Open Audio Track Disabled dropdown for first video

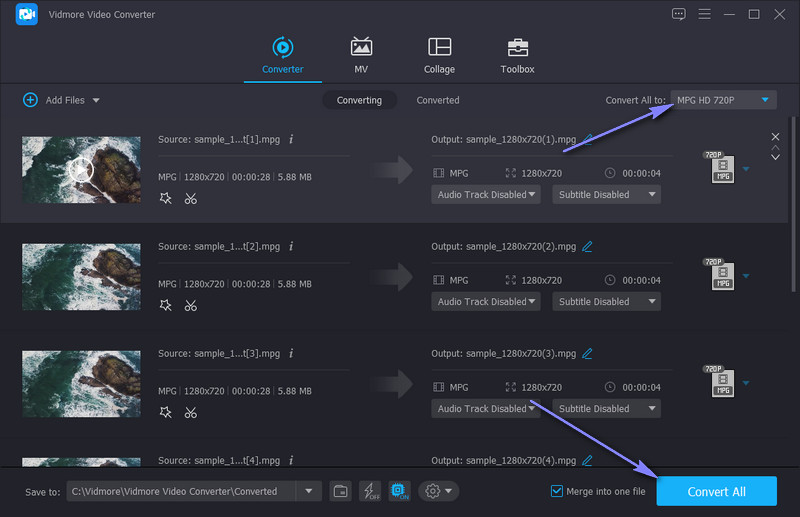[486, 194]
